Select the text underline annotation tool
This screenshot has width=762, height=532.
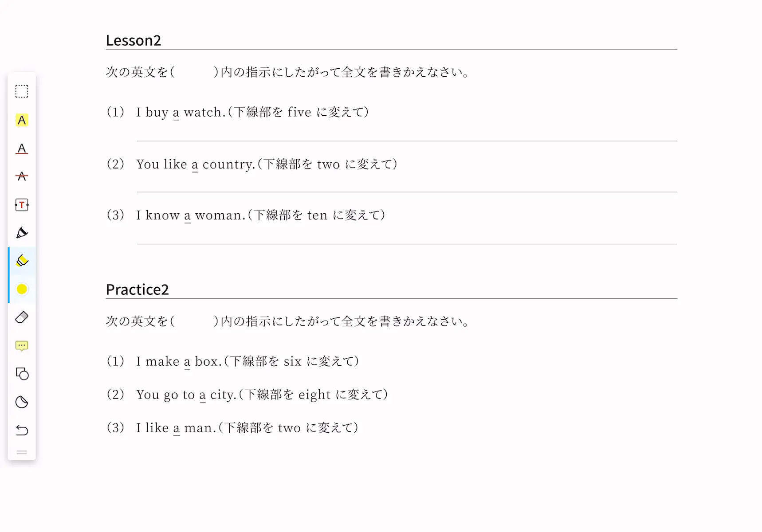pyautogui.click(x=22, y=149)
